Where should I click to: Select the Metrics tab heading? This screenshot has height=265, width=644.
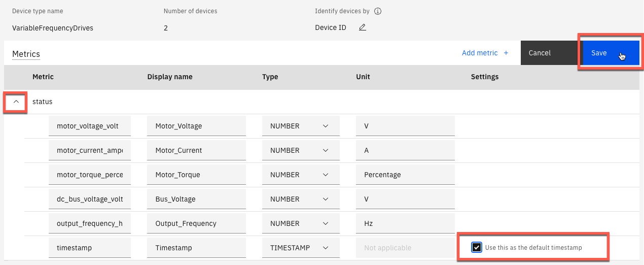click(26, 54)
